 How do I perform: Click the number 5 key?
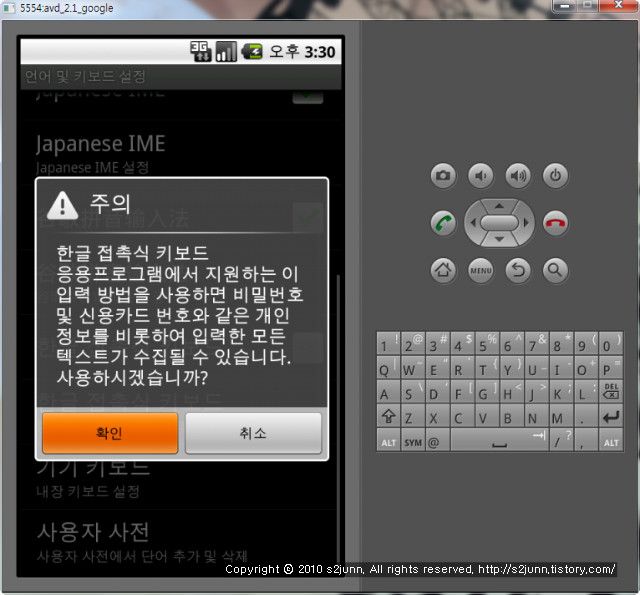(487, 343)
